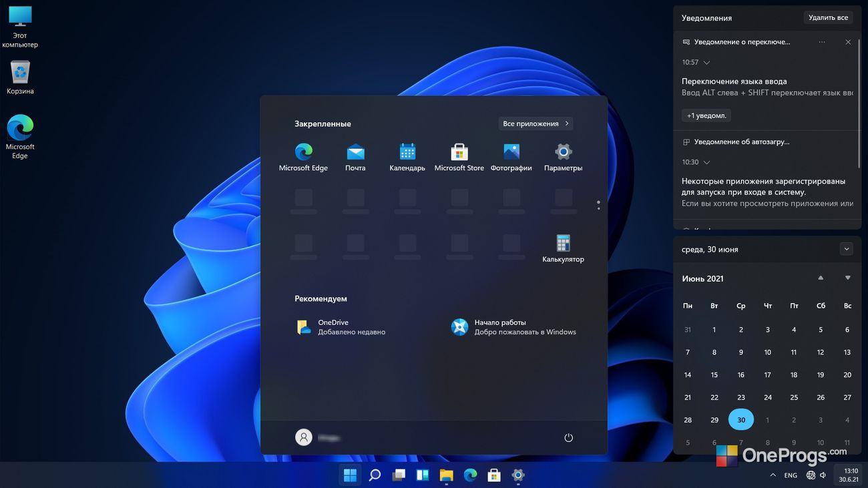
Task: Open File Explorer from taskbar
Action: [x=447, y=475]
